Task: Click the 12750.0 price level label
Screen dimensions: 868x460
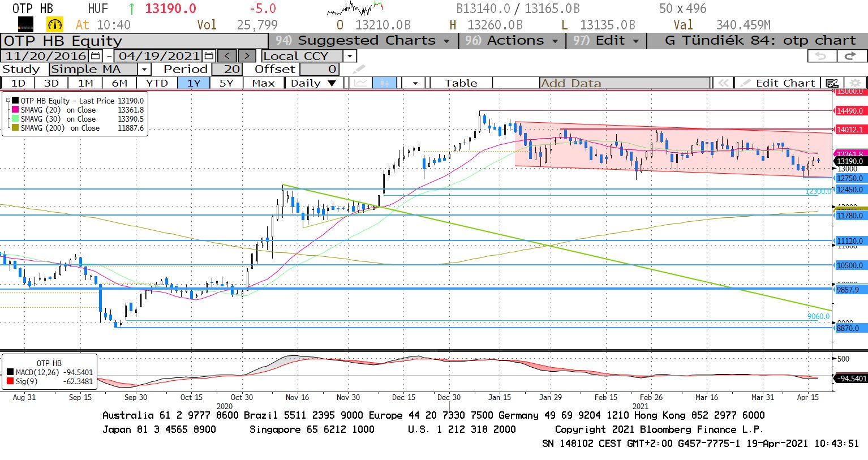Action: tap(850, 178)
